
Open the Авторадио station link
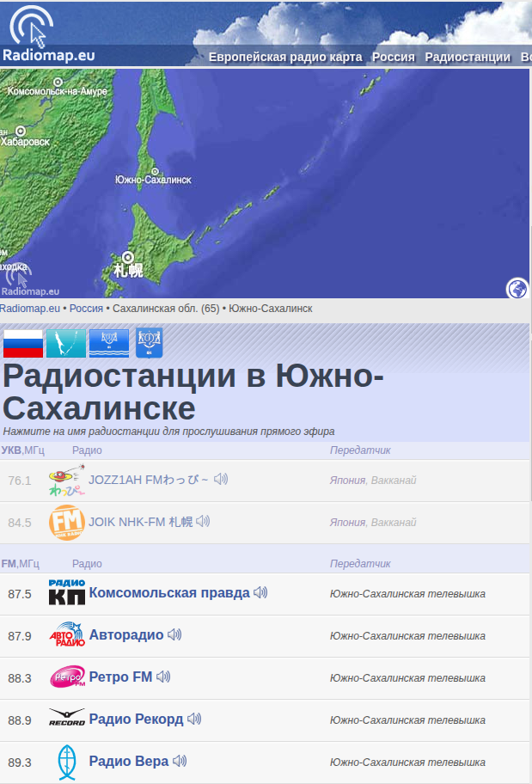coord(126,635)
